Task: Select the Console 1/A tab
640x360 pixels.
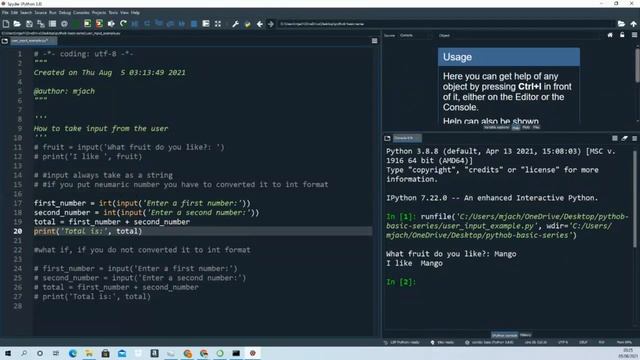Action: tap(407, 138)
